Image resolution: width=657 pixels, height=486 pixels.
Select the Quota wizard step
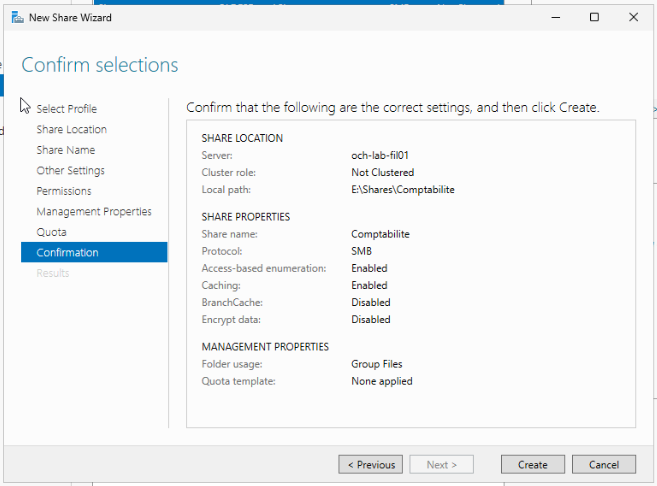(x=52, y=232)
